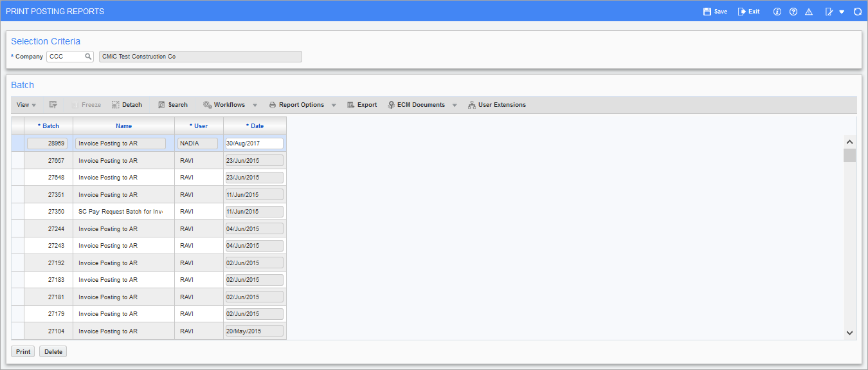Click the User Extensions toolbar button
The height and width of the screenshot is (370, 868).
coord(497,105)
